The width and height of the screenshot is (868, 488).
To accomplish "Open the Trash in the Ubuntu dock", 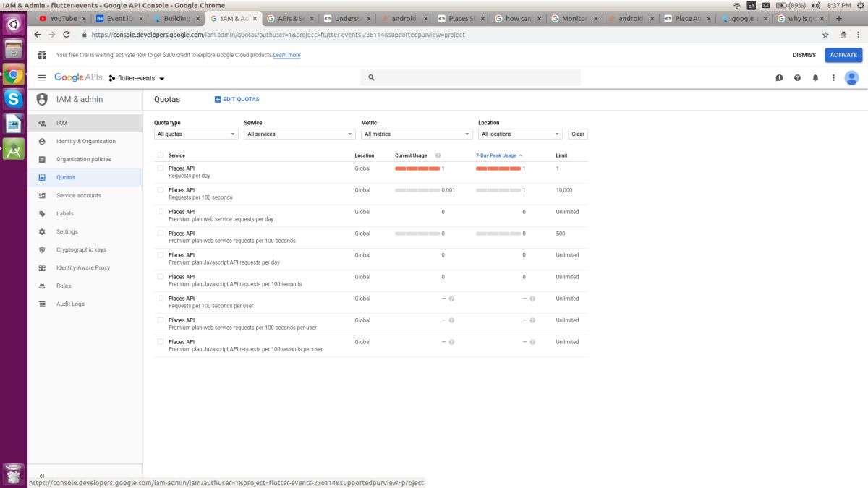I will (x=13, y=474).
